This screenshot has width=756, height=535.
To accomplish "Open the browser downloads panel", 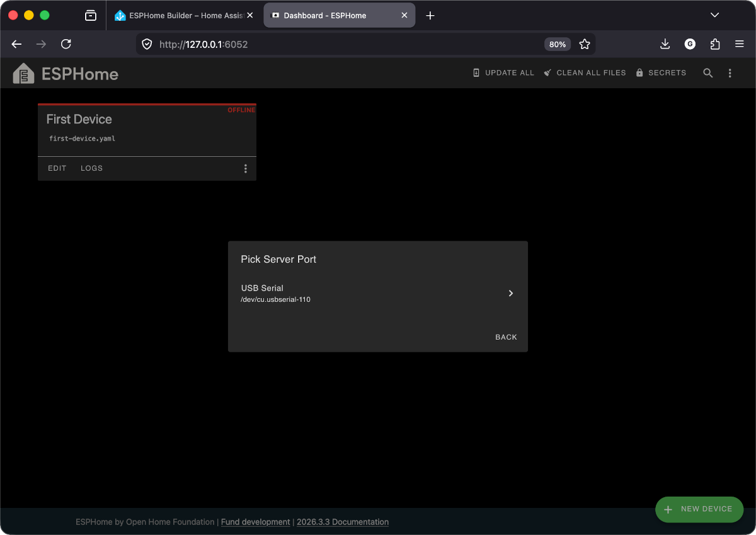I will point(665,44).
